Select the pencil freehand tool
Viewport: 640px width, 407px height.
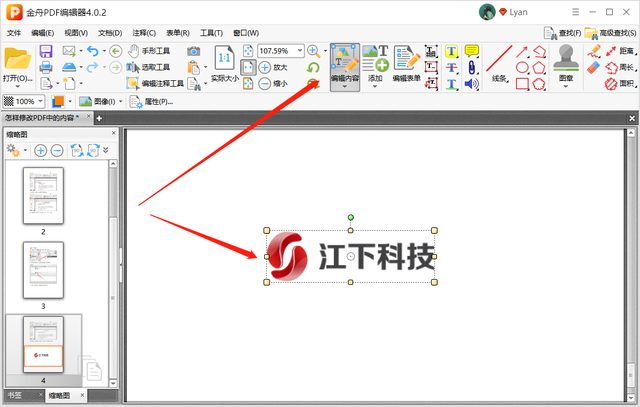click(594, 51)
